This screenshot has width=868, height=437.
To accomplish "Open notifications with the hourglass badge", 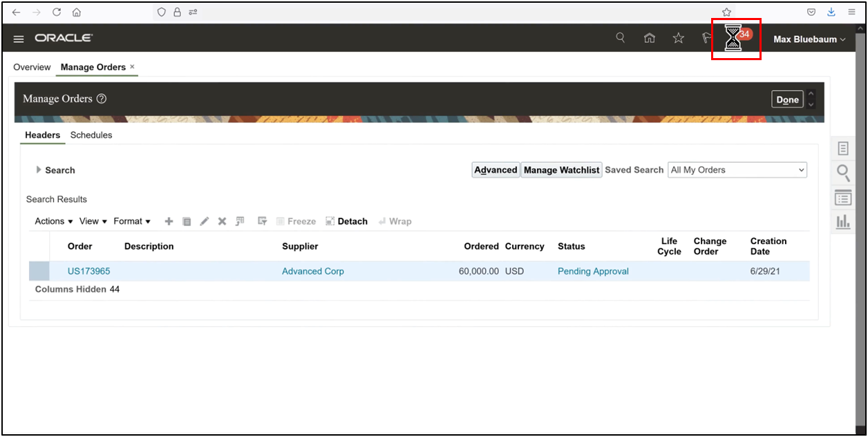I will (735, 39).
